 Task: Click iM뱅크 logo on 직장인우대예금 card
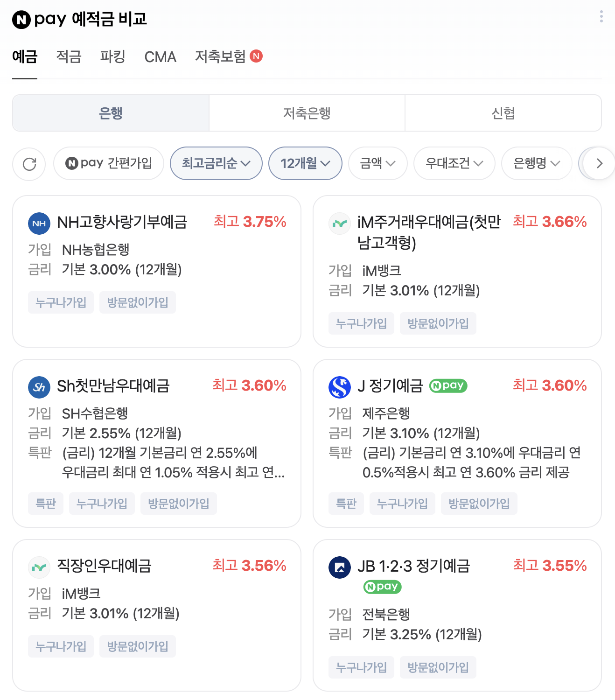click(x=39, y=567)
